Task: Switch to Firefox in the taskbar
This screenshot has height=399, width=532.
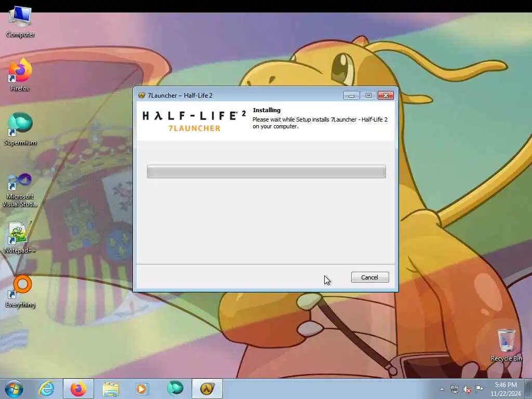Action: coord(78,389)
